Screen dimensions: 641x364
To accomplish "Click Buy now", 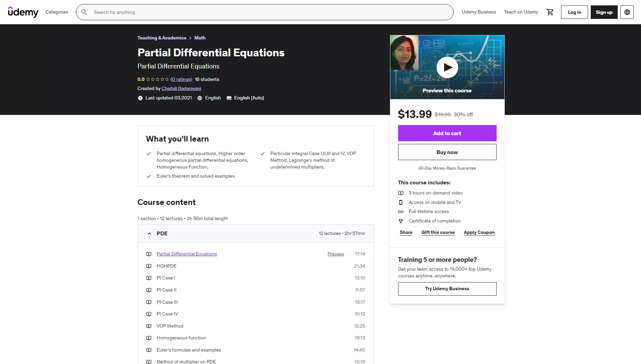I will click(447, 152).
